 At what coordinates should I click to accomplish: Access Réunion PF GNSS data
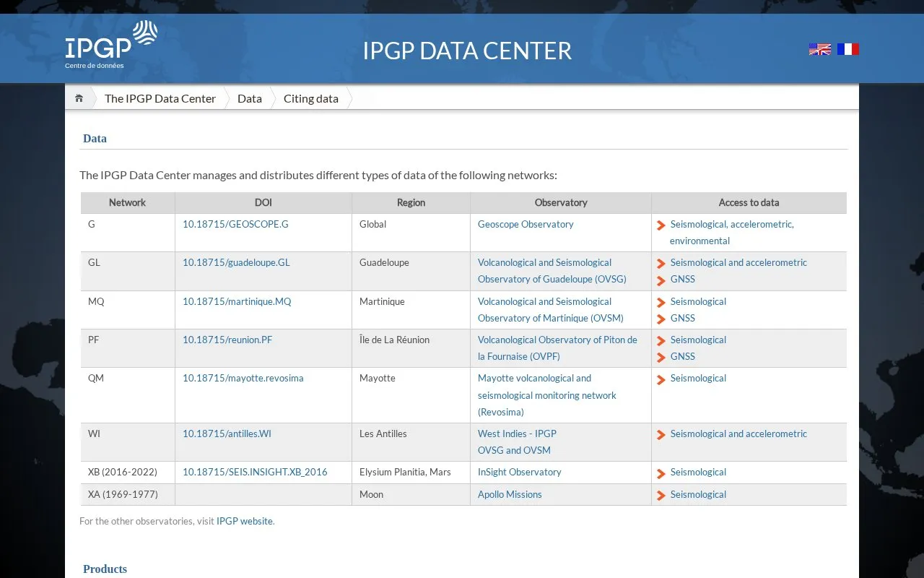click(x=683, y=356)
